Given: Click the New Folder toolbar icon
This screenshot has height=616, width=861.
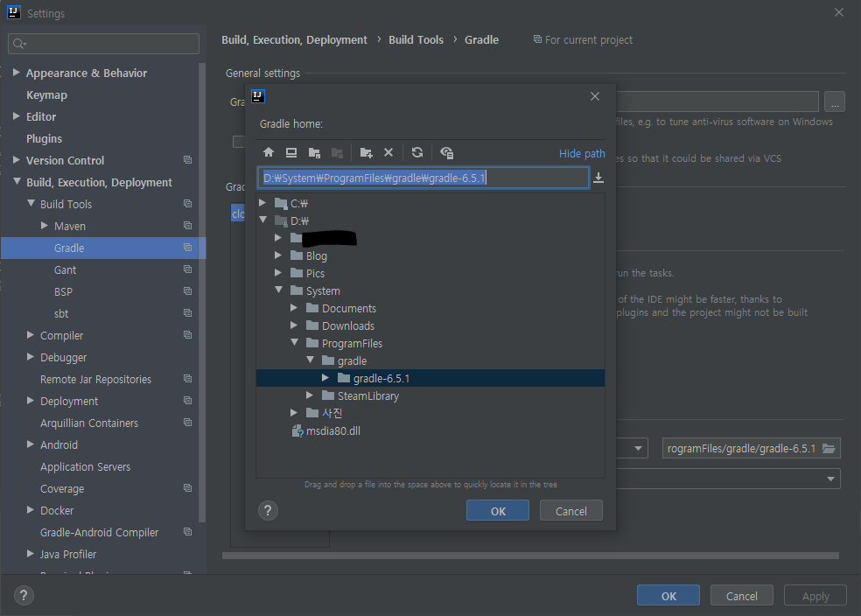Looking at the screenshot, I should [367, 152].
